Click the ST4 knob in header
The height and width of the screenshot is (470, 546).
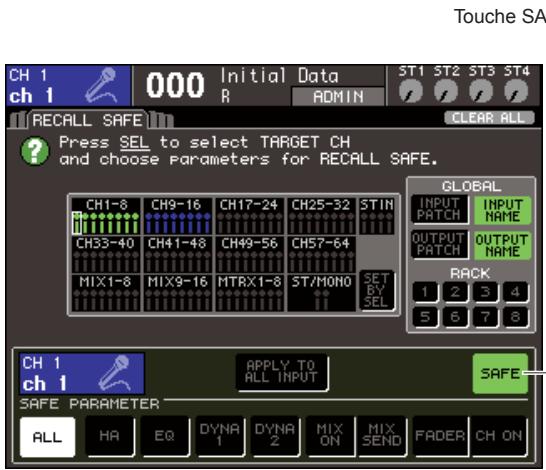516,92
